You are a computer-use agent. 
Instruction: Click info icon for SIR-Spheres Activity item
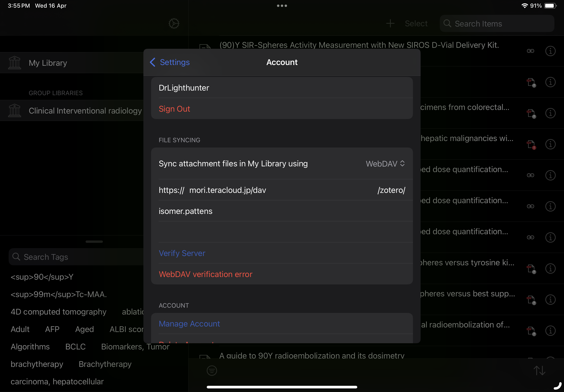coord(550,51)
